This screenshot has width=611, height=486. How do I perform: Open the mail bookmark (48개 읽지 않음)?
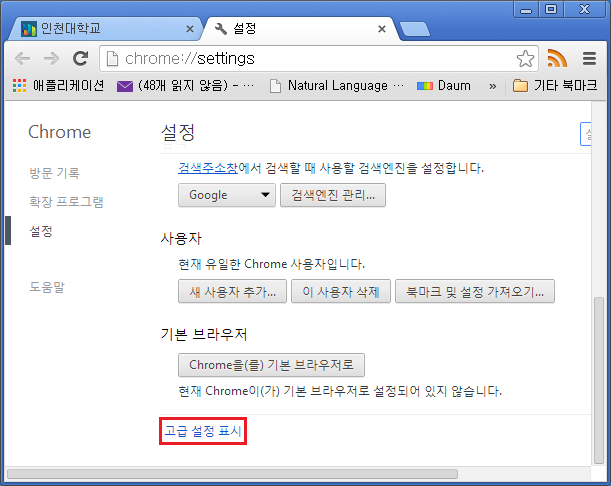point(185,85)
